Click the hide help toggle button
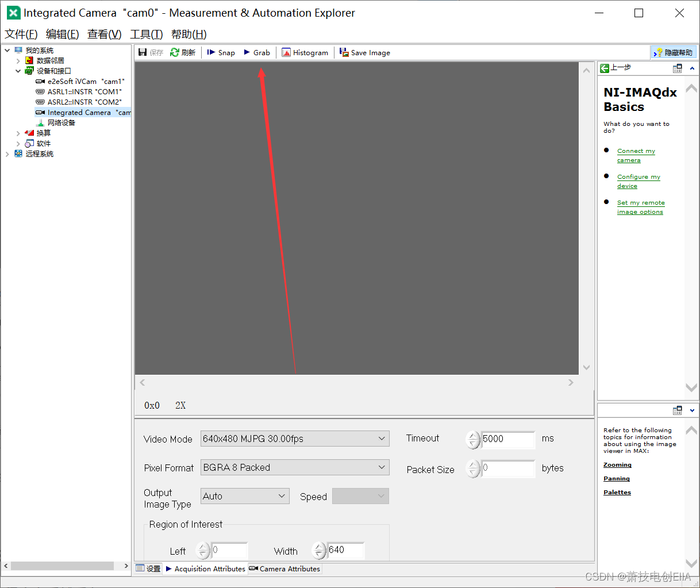The image size is (700, 588). coord(674,52)
